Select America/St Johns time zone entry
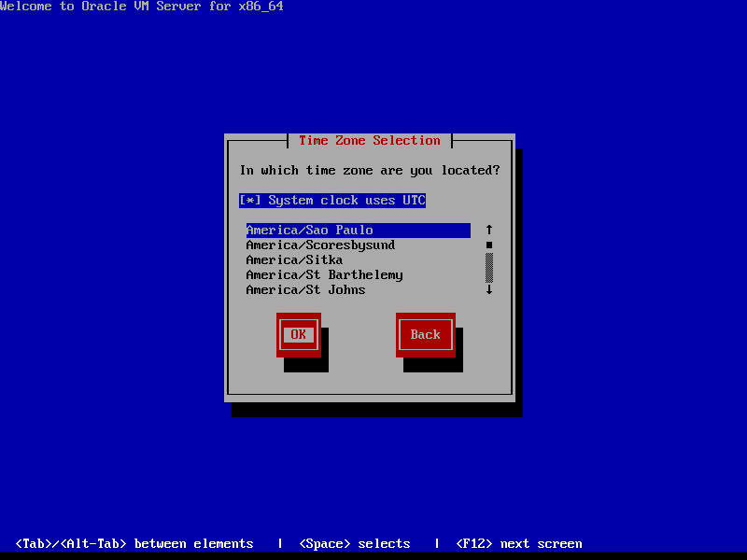This screenshot has width=747, height=560. (305, 290)
